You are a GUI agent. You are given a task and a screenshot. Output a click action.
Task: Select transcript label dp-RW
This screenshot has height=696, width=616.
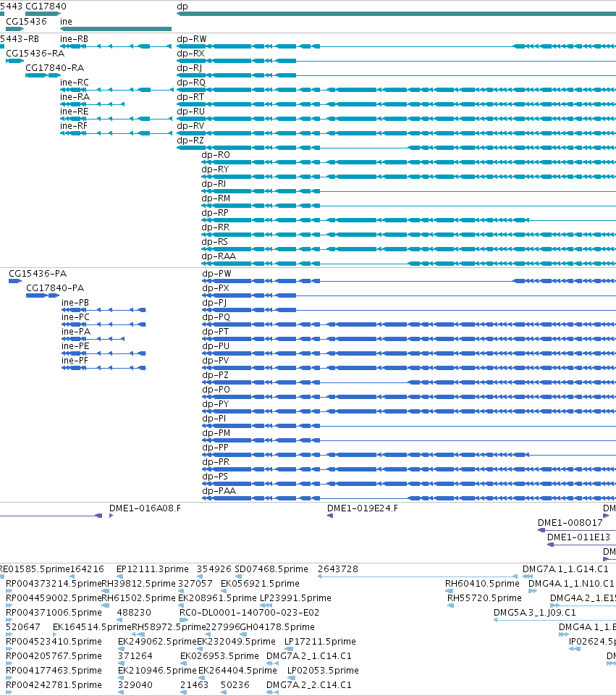pos(192,39)
